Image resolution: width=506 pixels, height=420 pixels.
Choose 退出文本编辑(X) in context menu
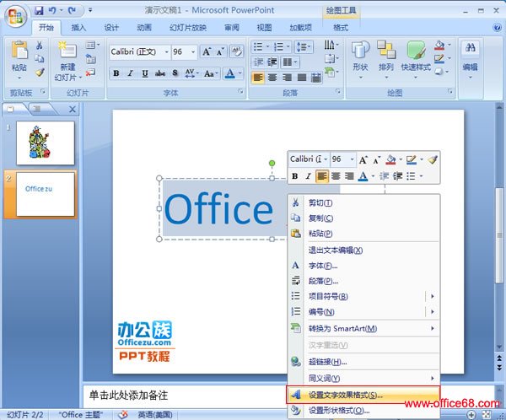(363, 250)
